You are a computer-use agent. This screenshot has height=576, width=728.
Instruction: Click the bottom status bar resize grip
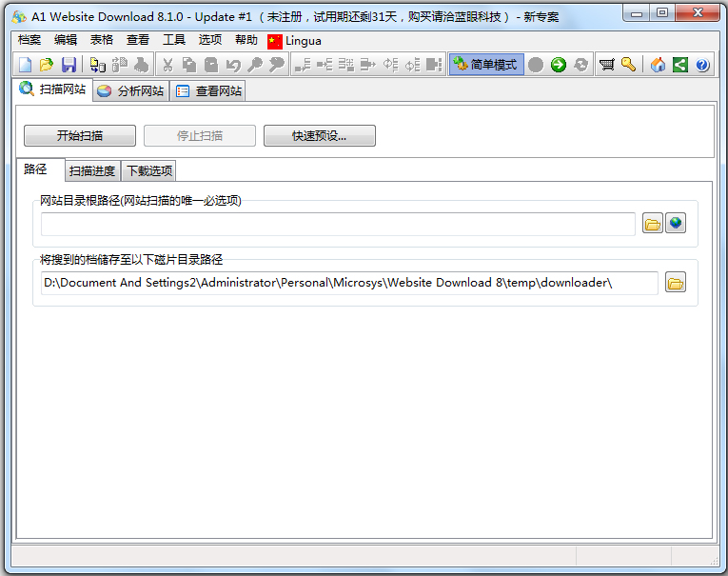click(x=714, y=561)
